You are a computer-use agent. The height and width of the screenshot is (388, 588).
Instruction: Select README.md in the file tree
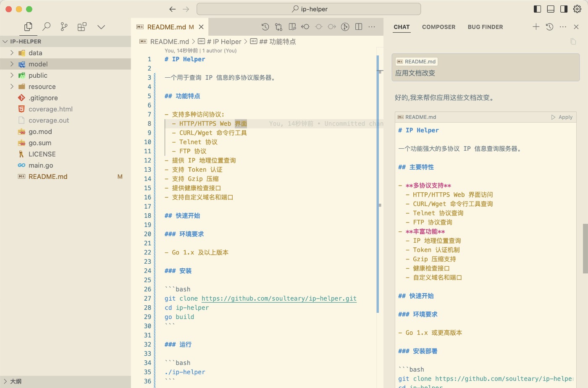pyautogui.click(x=66, y=177)
